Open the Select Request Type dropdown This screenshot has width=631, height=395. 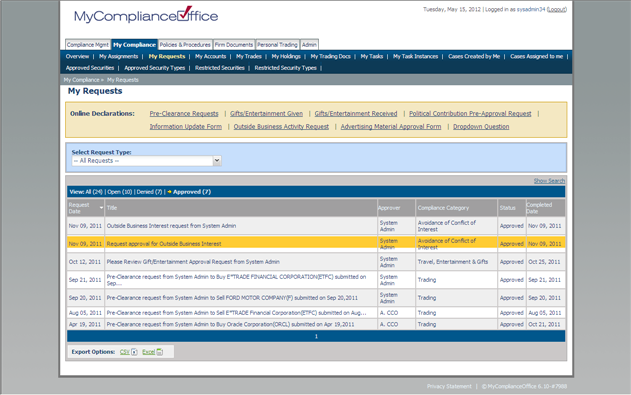click(146, 161)
